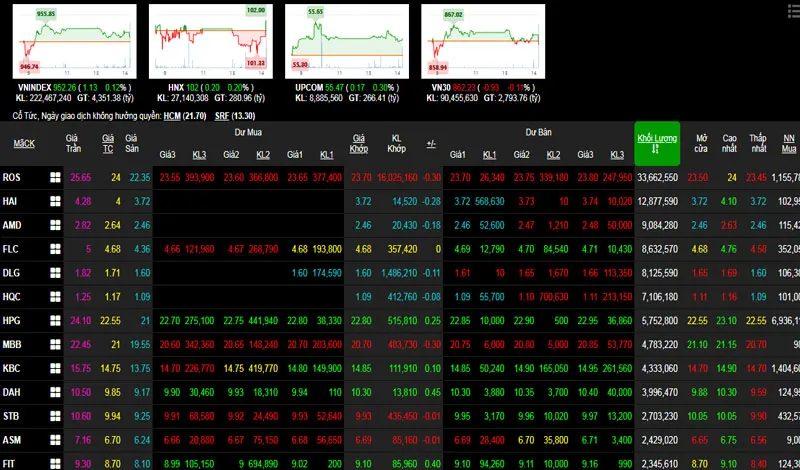Click the Giá Trần column header
This screenshot has width=800, height=470.
pos(73,143)
